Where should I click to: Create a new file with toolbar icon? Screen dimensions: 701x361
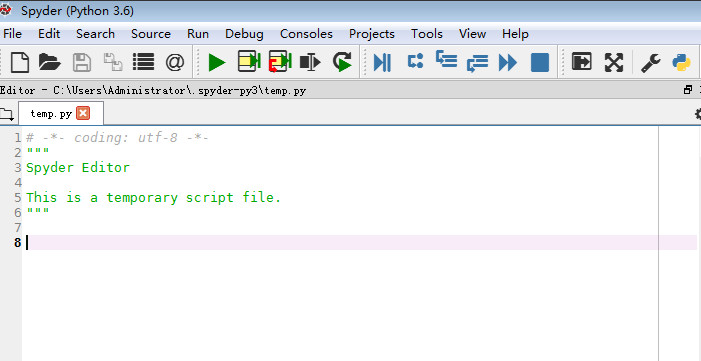[x=20, y=62]
